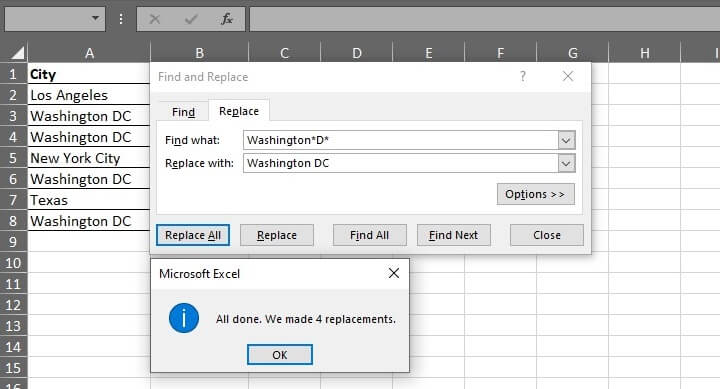The height and width of the screenshot is (389, 720).
Task: Click the Replace with input field
Action: tap(401, 163)
